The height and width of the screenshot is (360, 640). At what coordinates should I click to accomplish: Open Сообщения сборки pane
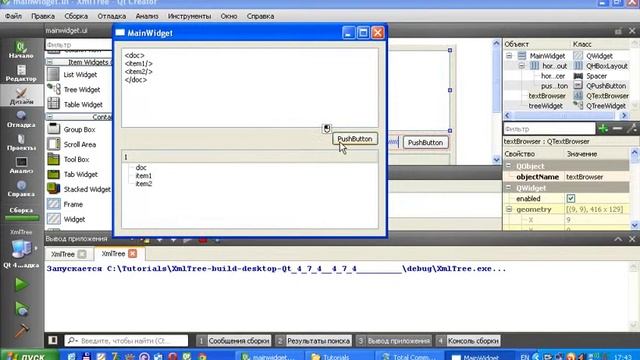[x=233, y=340]
